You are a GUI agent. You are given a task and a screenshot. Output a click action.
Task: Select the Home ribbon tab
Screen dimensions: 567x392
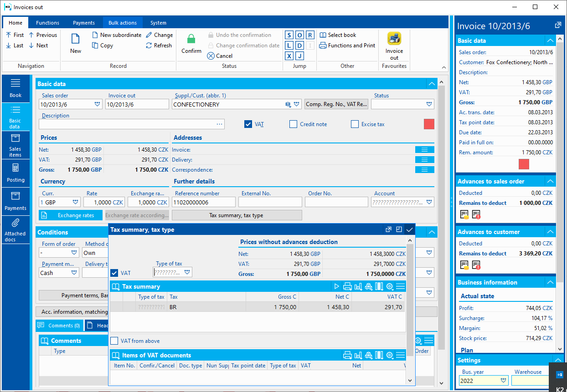[x=15, y=23]
